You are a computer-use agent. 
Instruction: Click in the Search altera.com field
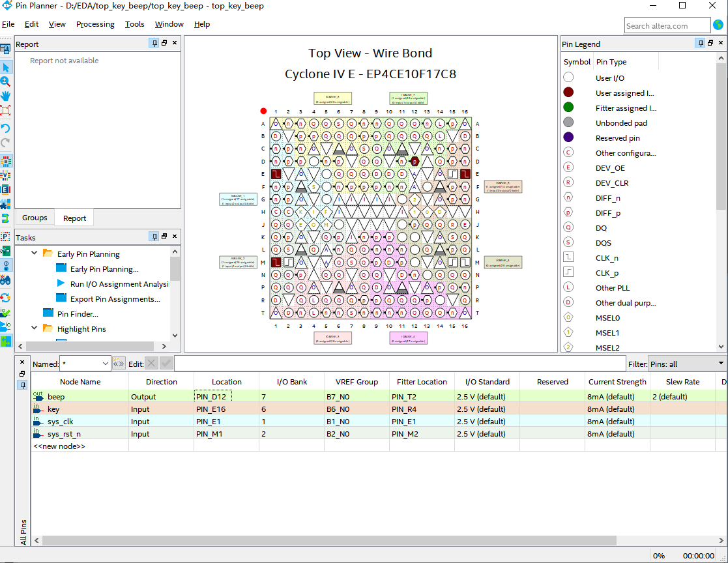pyautogui.click(x=667, y=26)
